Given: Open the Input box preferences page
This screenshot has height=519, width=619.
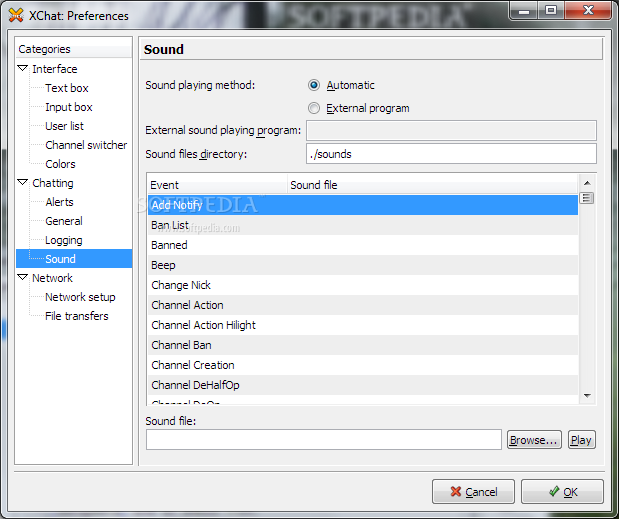Looking at the screenshot, I should coord(69,107).
